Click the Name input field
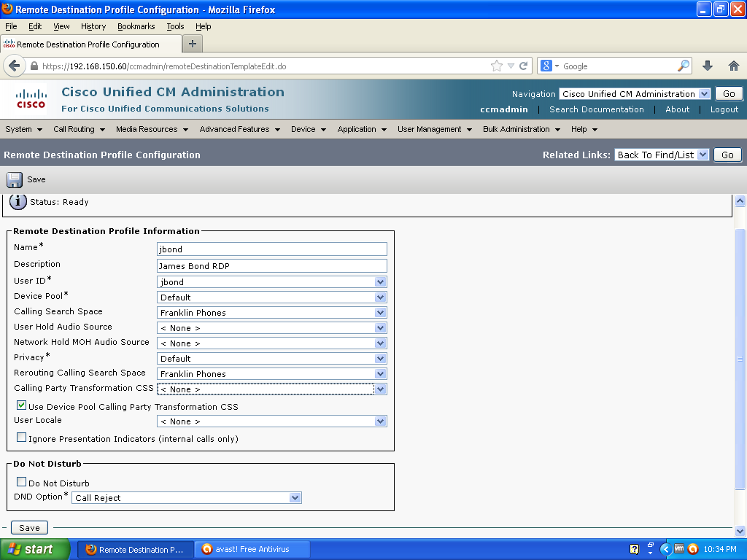The image size is (747, 560). point(271,249)
